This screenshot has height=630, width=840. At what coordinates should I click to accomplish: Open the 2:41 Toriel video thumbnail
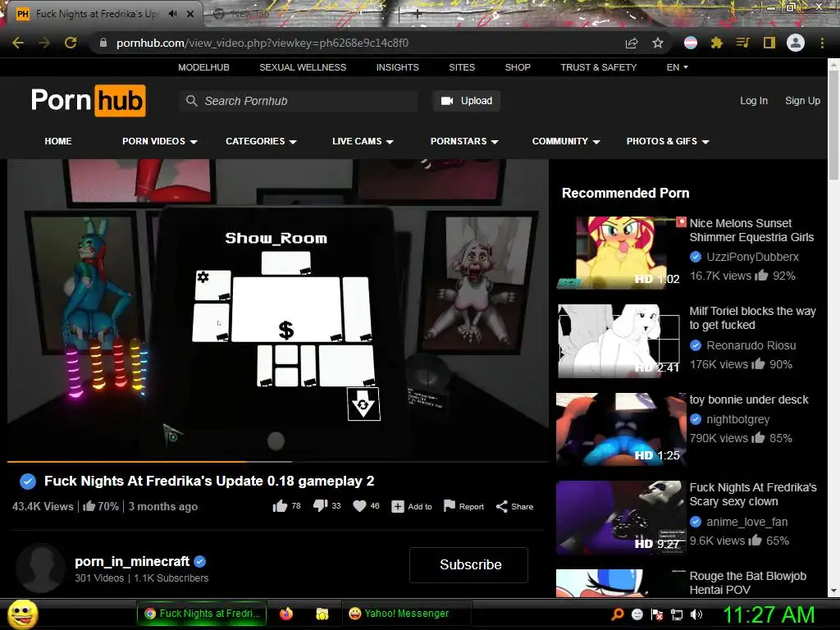click(622, 341)
